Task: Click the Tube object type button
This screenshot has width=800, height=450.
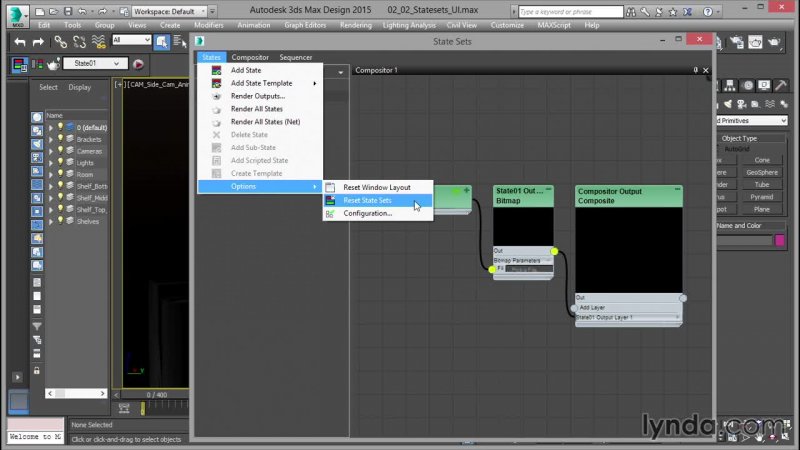Action: (x=762, y=185)
